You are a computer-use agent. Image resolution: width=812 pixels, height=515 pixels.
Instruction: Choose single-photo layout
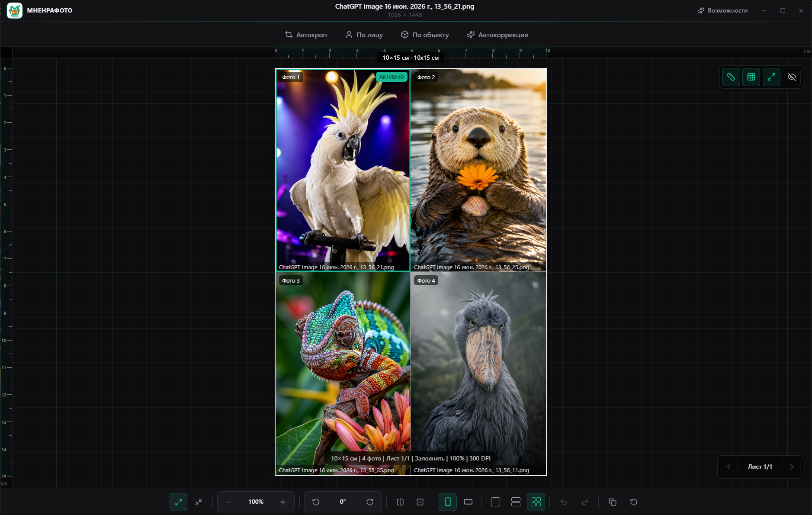(x=496, y=502)
